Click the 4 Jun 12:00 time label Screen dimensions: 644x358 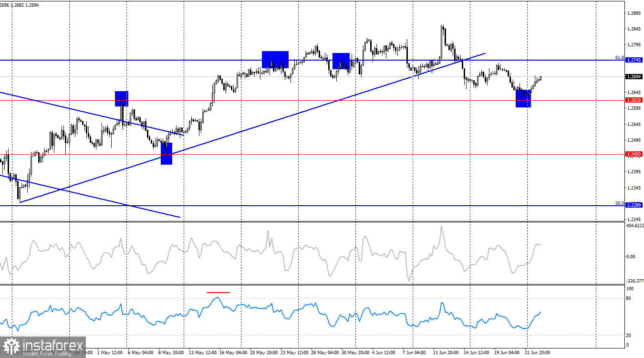point(384,353)
